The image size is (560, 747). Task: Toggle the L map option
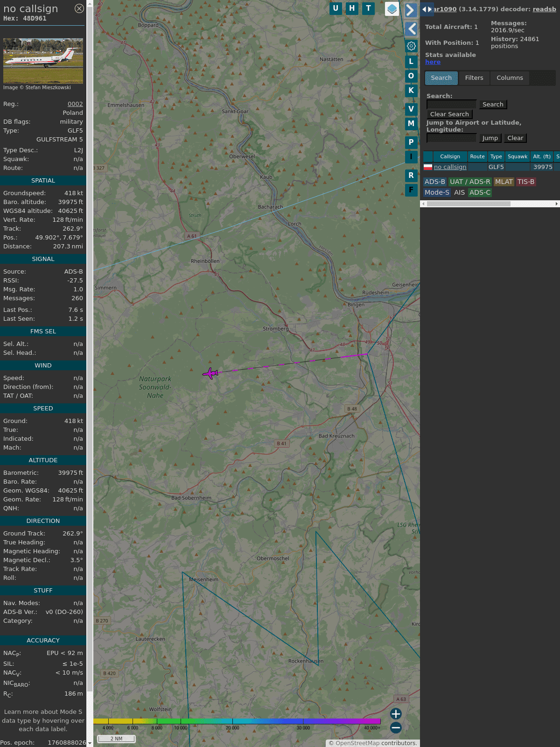click(411, 62)
